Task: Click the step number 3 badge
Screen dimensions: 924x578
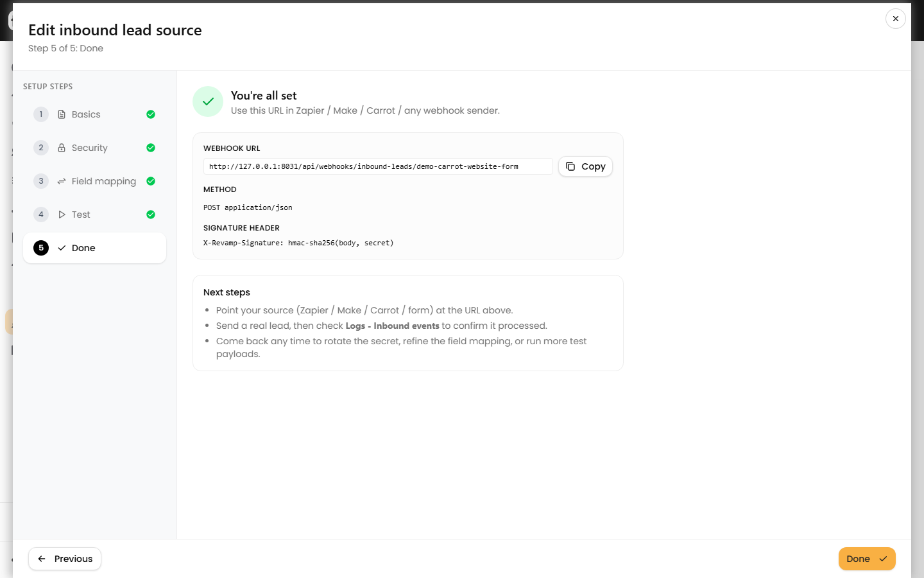Action: coord(41,181)
